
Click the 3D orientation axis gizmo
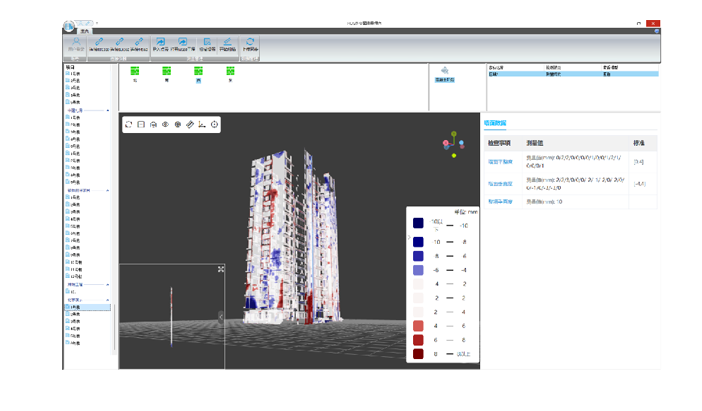454,144
